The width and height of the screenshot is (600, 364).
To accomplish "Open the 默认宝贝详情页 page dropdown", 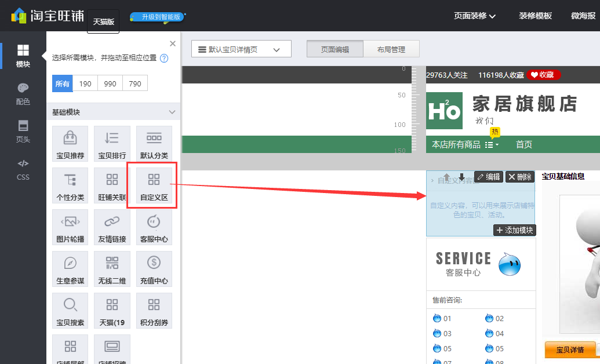I will [x=241, y=49].
